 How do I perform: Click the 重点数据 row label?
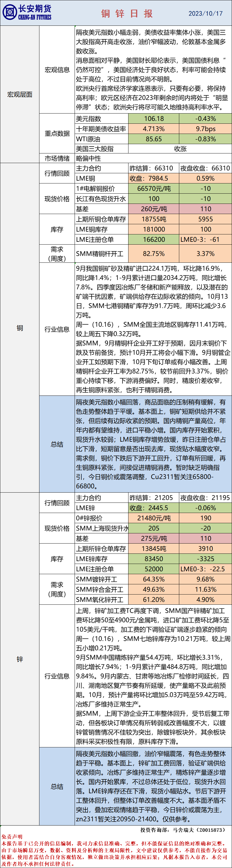point(57,133)
